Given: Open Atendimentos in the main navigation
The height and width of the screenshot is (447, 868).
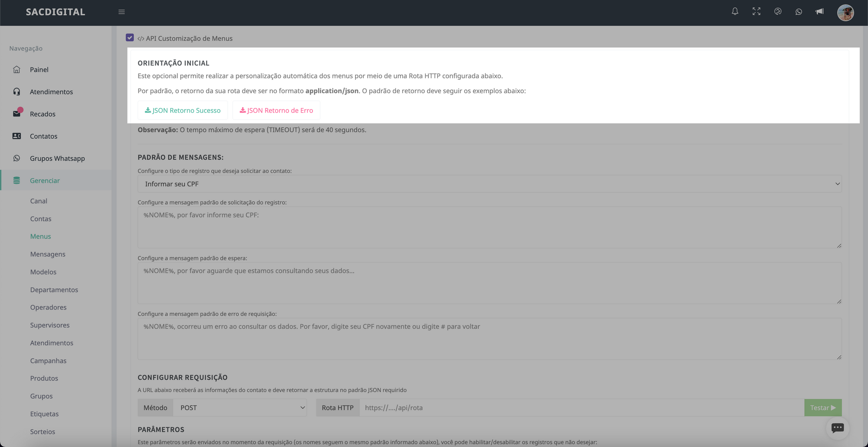Looking at the screenshot, I should pyautogui.click(x=51, y=91).
